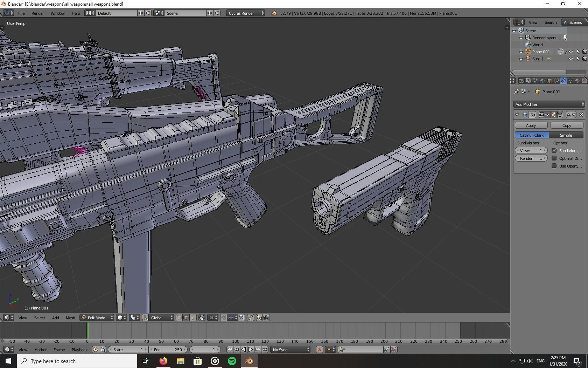
Task: Toggle Optimal Display checkbox
Action: click(x=554, y=158)
